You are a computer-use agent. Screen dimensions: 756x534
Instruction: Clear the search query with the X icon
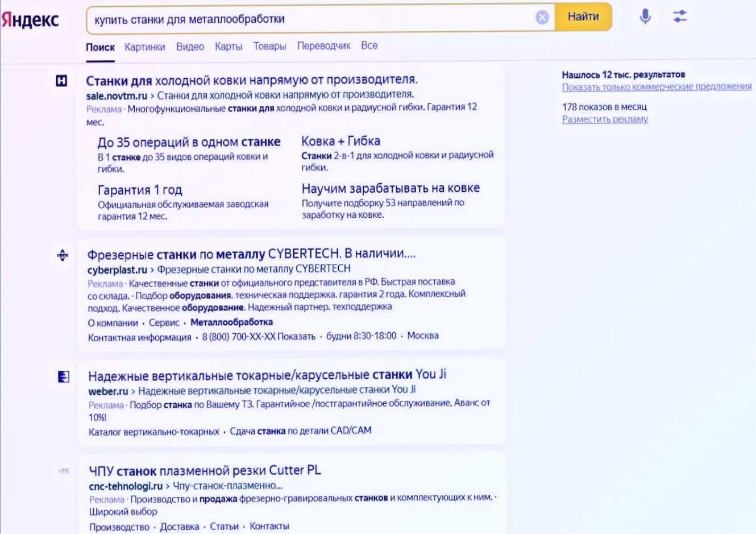pyautogui.click(x=541, y=18)
